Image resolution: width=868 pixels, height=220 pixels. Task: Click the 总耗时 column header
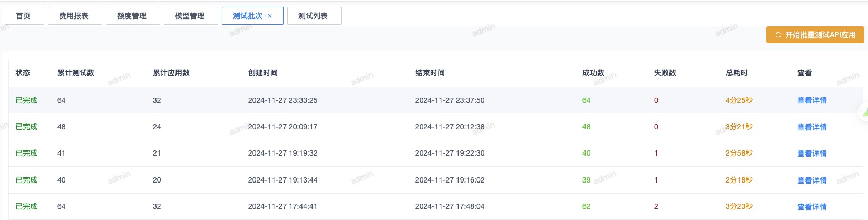tap(737, 73)
